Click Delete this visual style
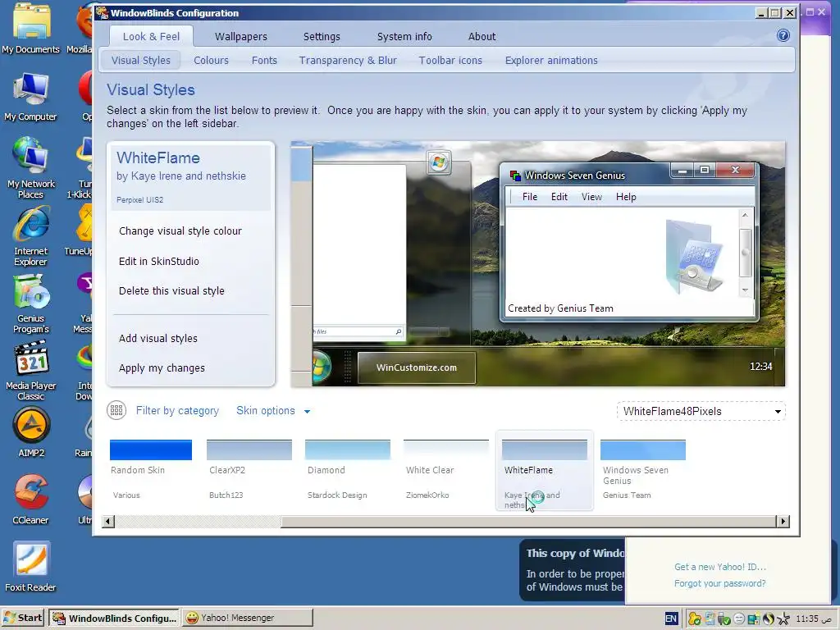 [x=171, y=291]
